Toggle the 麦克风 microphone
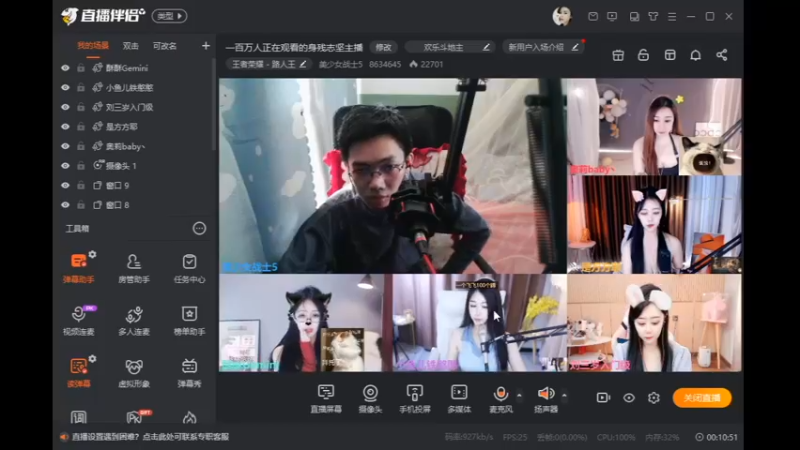The width and height of the screenshot is (800, 450). 501,398
